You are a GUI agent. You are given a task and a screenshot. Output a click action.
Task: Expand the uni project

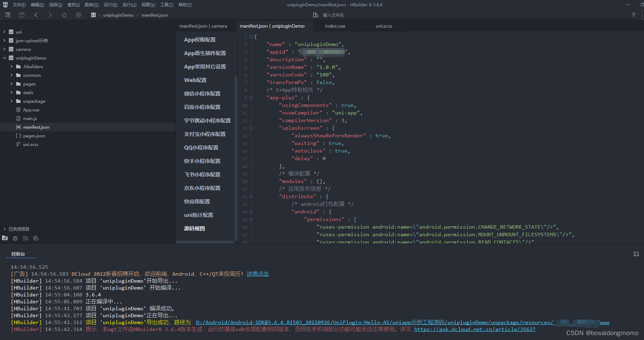(4, 32)
